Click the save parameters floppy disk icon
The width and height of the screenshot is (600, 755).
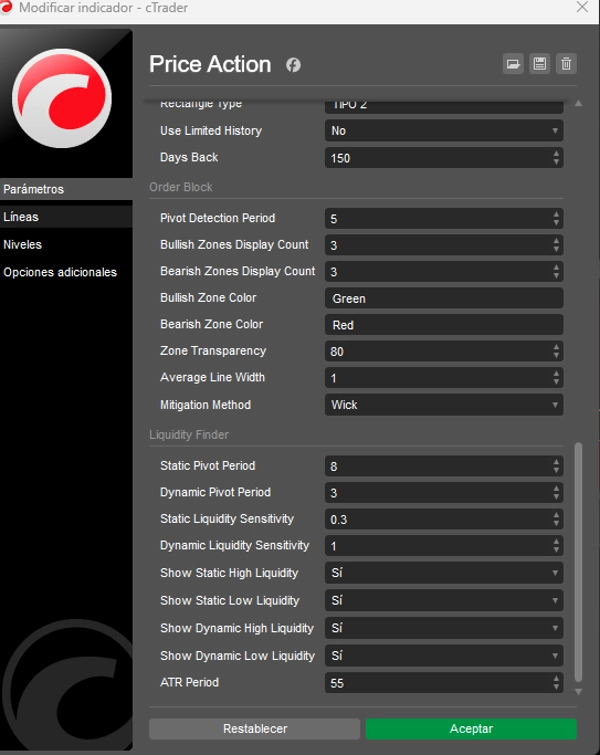[x=540, y=64]
